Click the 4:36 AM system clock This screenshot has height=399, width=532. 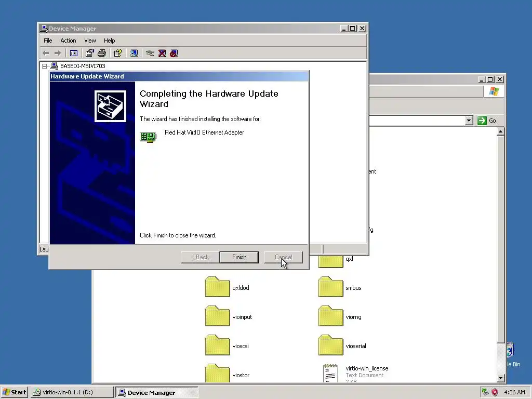point(514,392)
